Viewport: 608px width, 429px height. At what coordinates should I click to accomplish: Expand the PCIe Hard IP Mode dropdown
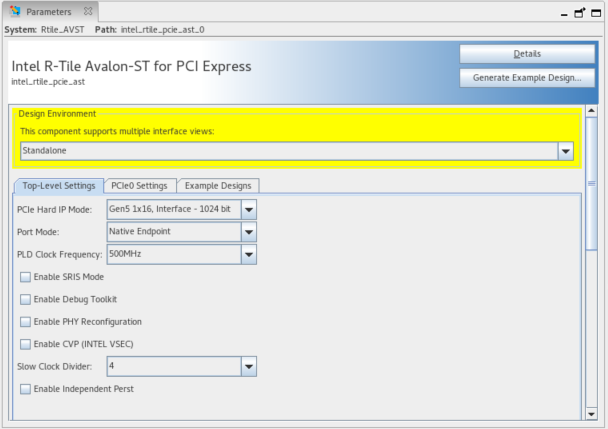click(249, 209)
